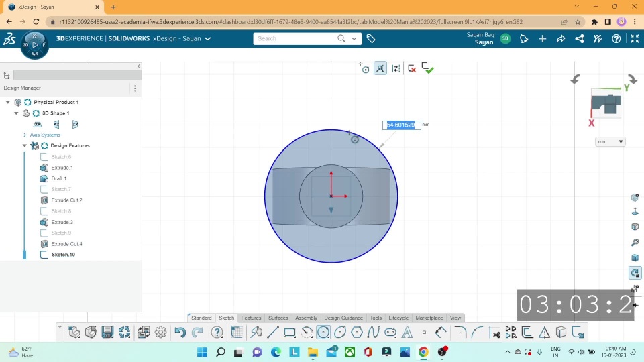Viewport: 644px width, 362px height.
Task: Click the circle diameter dimension input field
Action: pyautogui.click(x=401, y=125)
